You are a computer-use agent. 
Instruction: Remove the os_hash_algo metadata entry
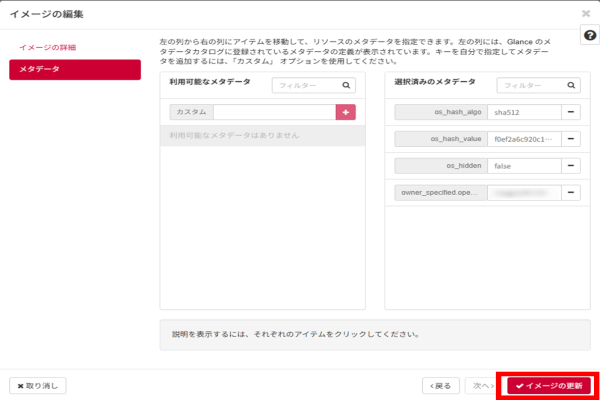571,113
